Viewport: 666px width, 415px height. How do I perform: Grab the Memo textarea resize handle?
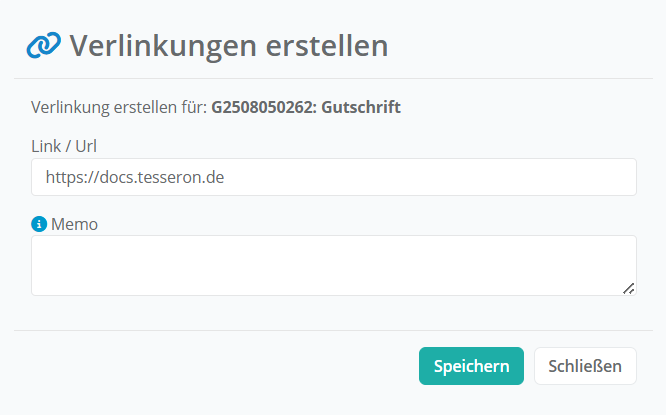628,288
